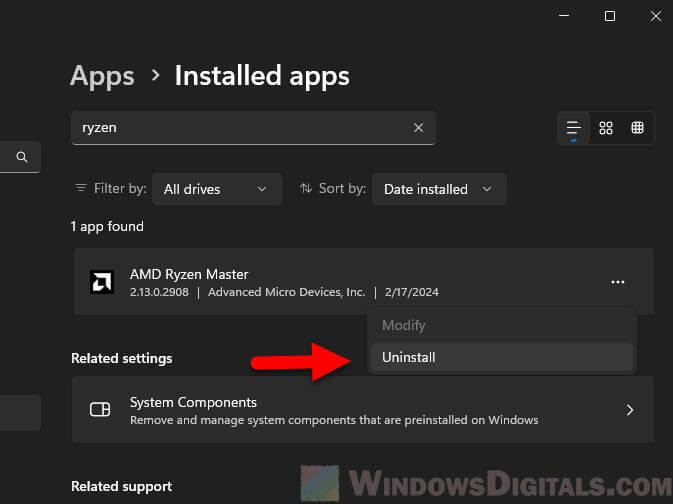Click the 1 app found label
Screen dimensions: 673x504
coord(107,226)
